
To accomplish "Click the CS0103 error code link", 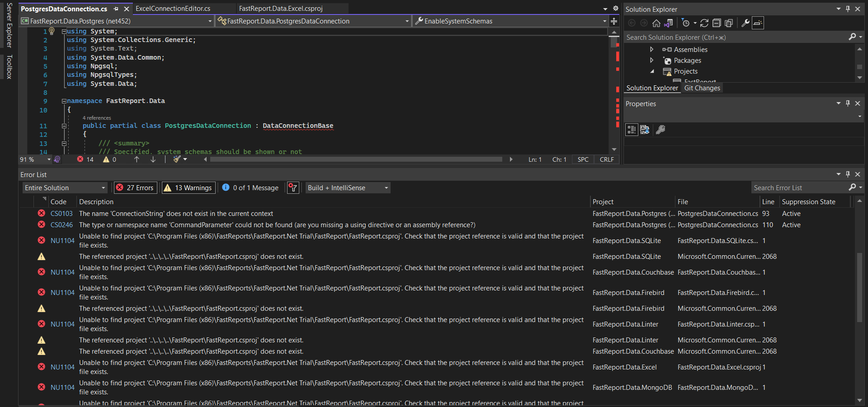I will pos(61,214).
